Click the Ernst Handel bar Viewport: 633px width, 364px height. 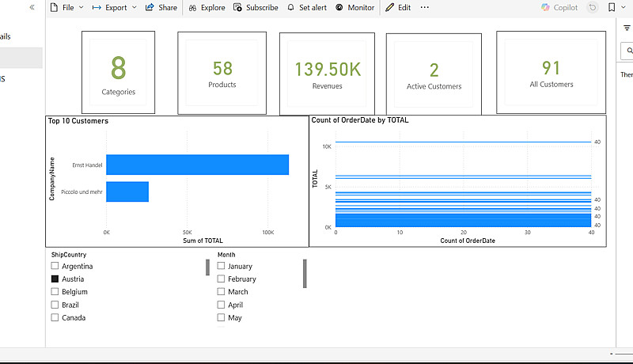point(197,165)
